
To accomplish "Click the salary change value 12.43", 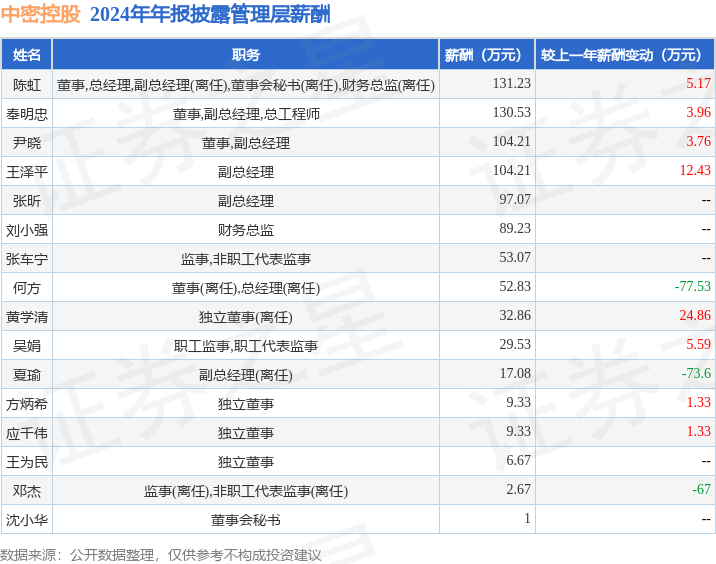I will 695,170.
